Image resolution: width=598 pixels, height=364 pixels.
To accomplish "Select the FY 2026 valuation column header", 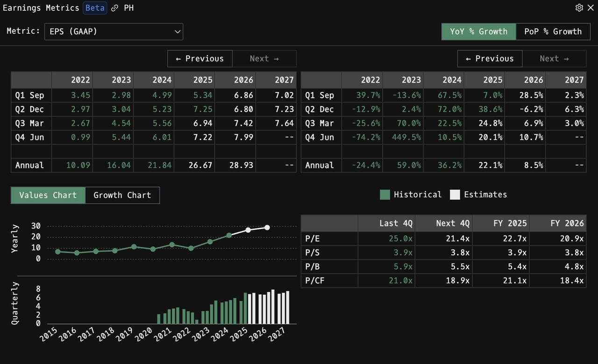I will (x=558, y=223).
